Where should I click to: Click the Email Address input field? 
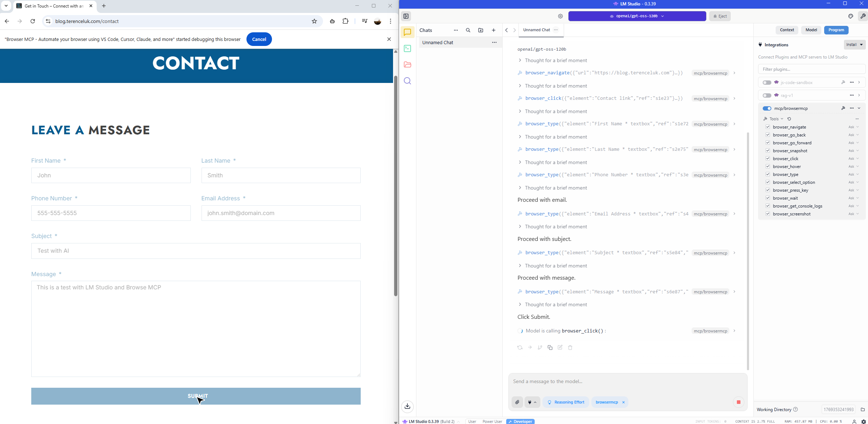[x=281, y=213]
